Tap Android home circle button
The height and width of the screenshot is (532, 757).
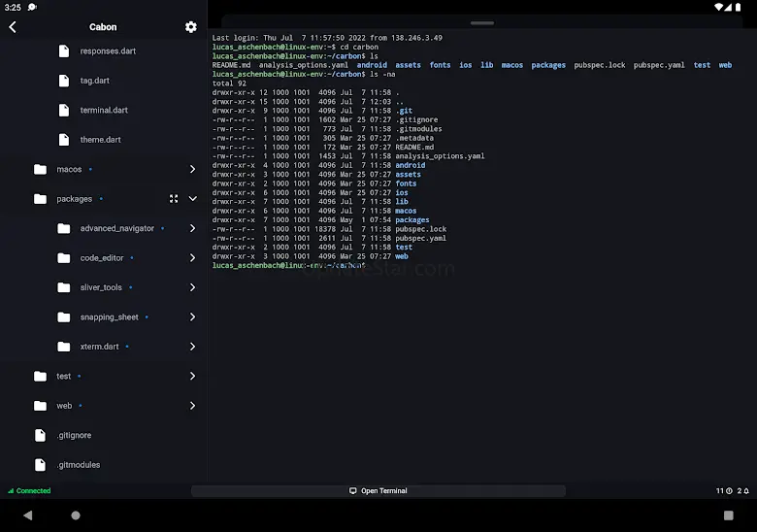coord(76,515)
